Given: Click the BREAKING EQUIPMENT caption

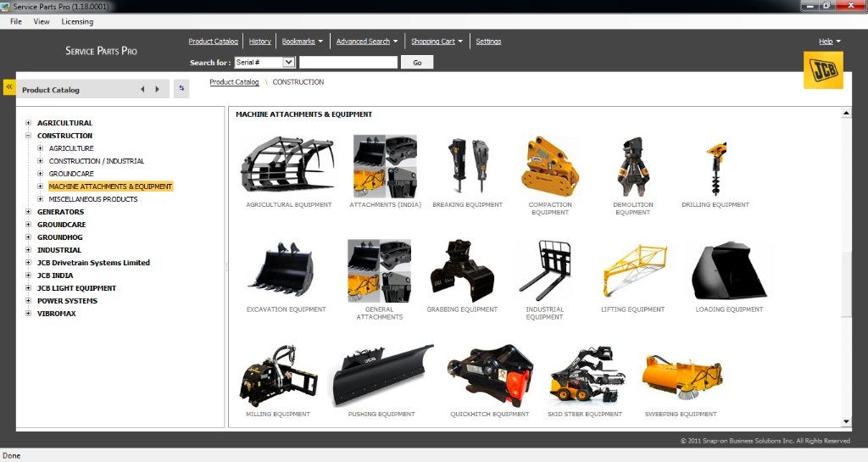Looking at the screenshot, I should pyautogui.click(x=468, y=204).
